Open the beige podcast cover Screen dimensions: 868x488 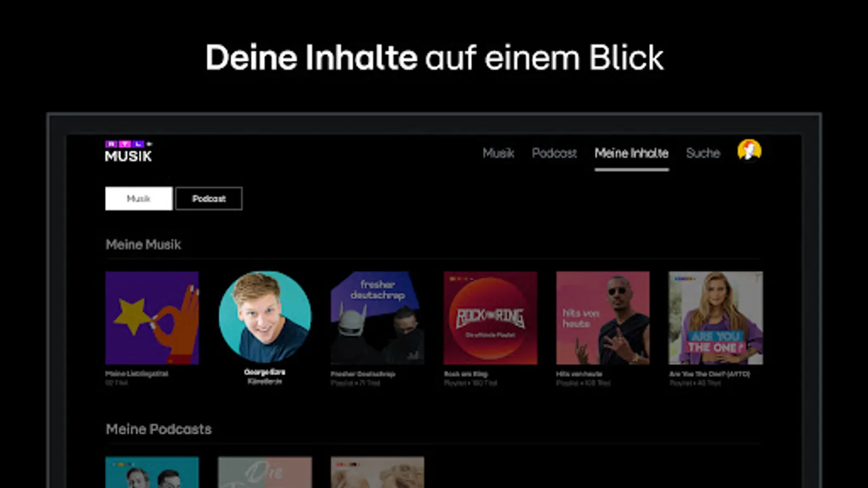pyautogui.click(x=378, y=472)
